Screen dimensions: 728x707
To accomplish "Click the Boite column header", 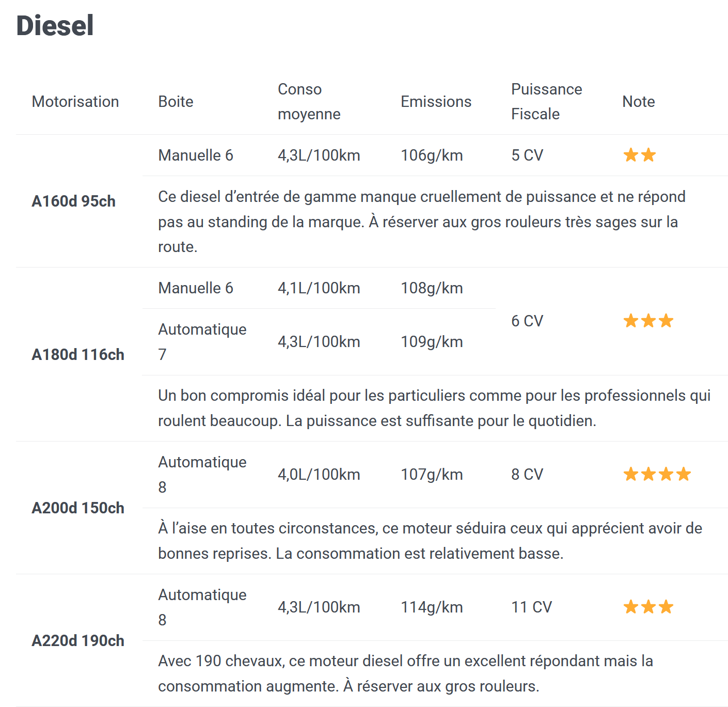I will point(176,102).
